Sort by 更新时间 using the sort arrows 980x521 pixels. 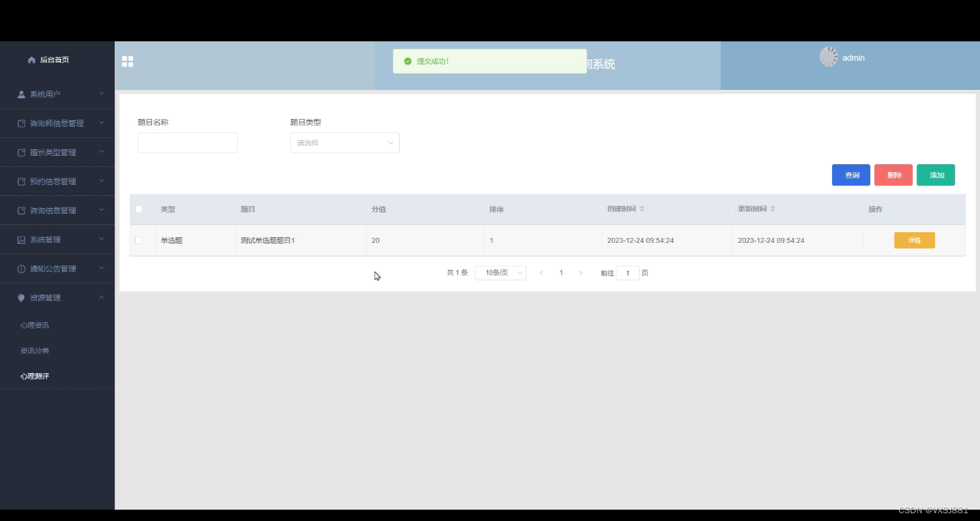[x=773, y=209]
